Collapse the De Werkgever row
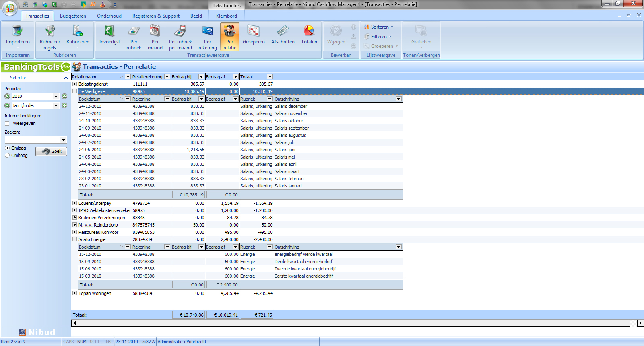The height and width of the screenshot is (346, 644). point(74,91)
